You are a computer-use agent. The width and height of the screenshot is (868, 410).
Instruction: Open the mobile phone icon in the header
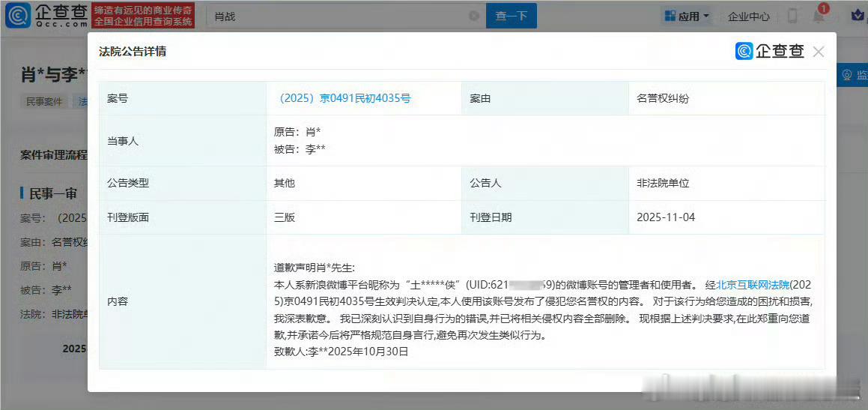[792, 16]
